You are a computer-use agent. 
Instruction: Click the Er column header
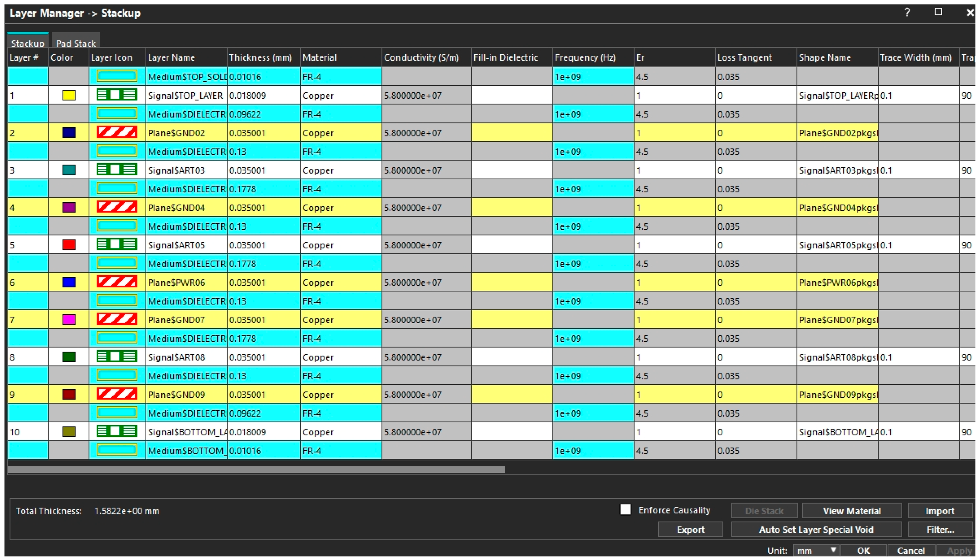(x=674, y=57)
